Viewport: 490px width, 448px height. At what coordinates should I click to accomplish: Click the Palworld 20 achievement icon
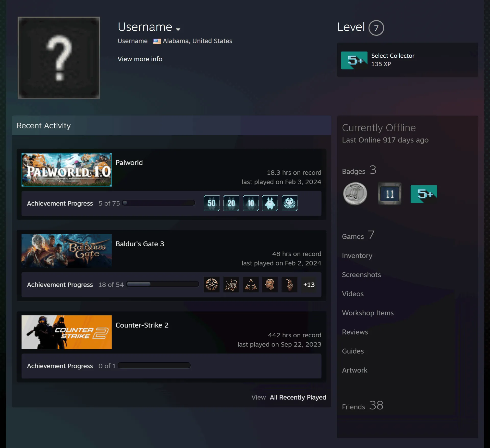[x=231, y=203]
